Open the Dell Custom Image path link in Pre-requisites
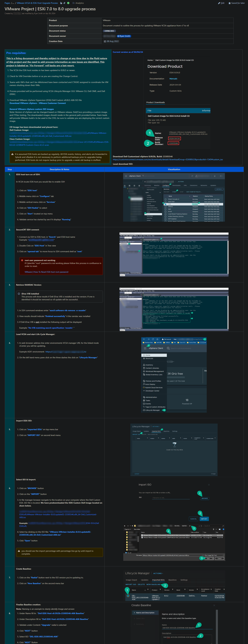The image size is (248, 644). point(58,135)
